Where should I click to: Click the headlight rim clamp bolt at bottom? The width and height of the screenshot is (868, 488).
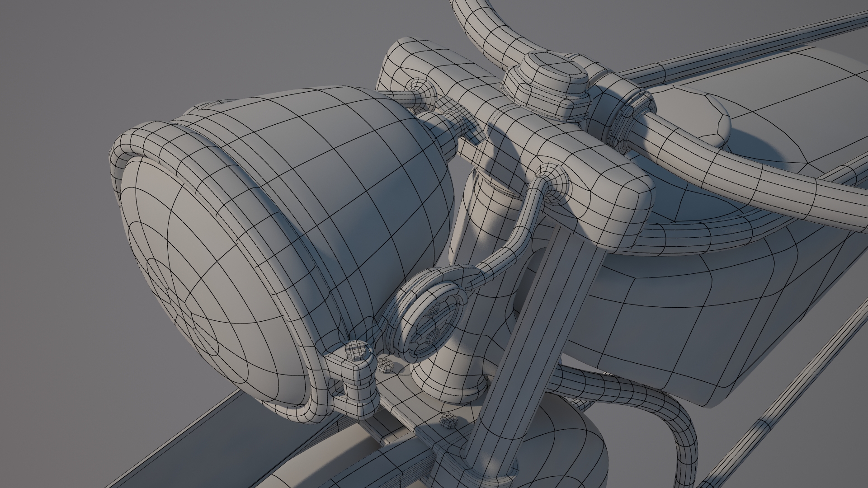click(x=356, y=352)
